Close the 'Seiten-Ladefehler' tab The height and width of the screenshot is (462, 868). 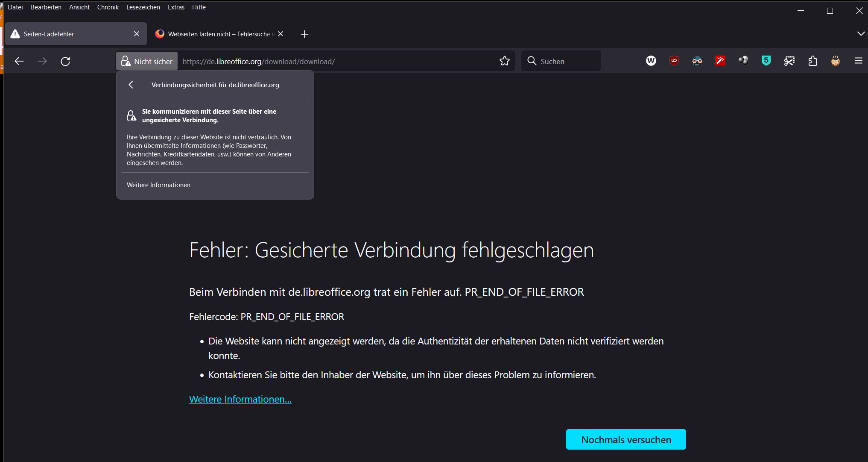coord(137,34)
